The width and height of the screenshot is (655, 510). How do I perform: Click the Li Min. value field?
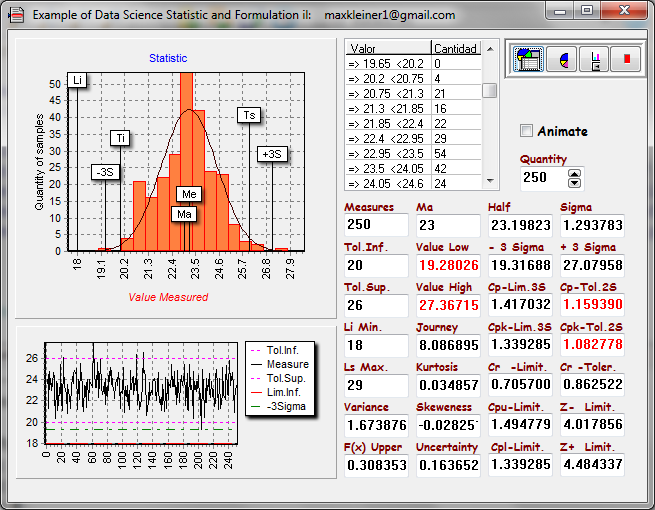[x=375, y=345]
